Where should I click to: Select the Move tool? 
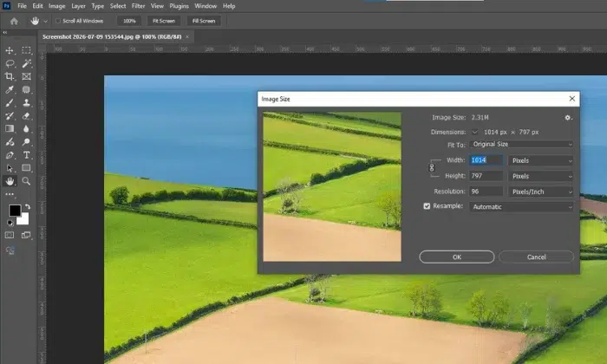tap(10, 50)
